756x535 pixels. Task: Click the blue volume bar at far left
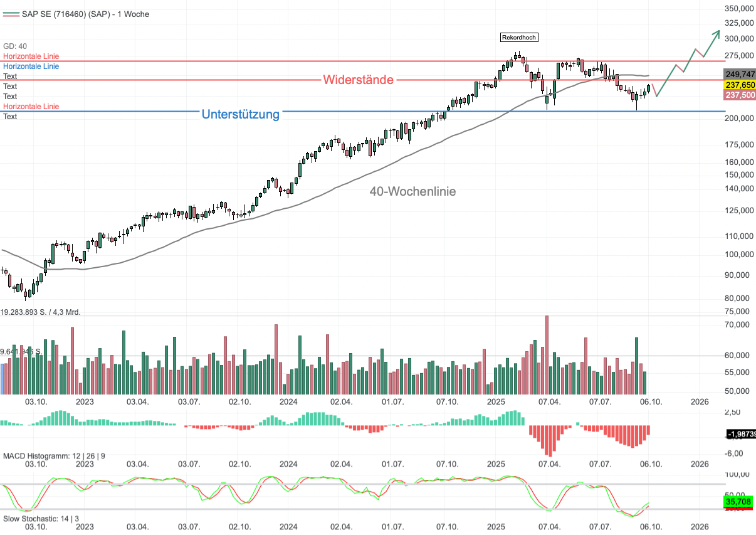coord(3,379)
